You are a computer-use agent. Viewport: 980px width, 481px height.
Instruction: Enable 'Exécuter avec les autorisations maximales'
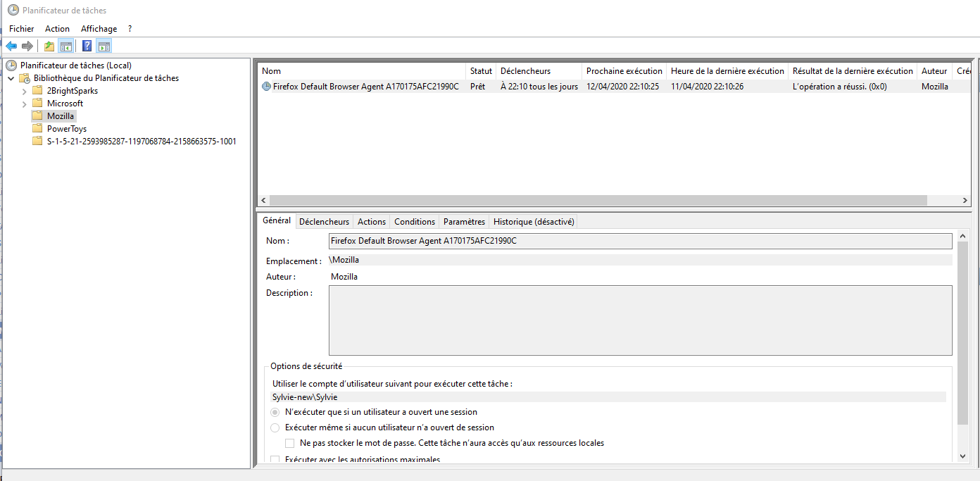click(275, 460)
